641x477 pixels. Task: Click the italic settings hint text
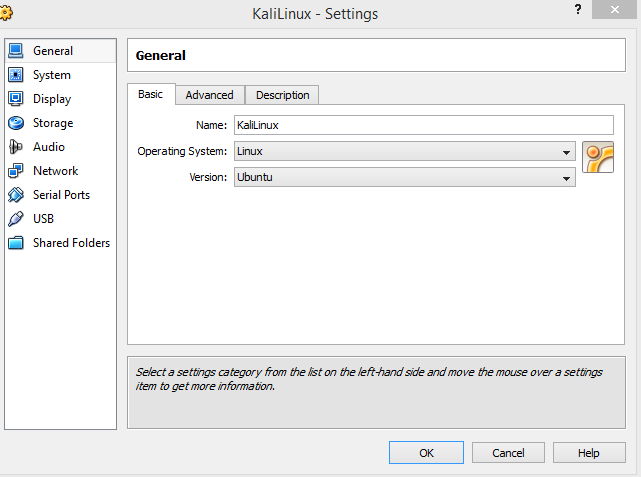(x=369, y=379)
